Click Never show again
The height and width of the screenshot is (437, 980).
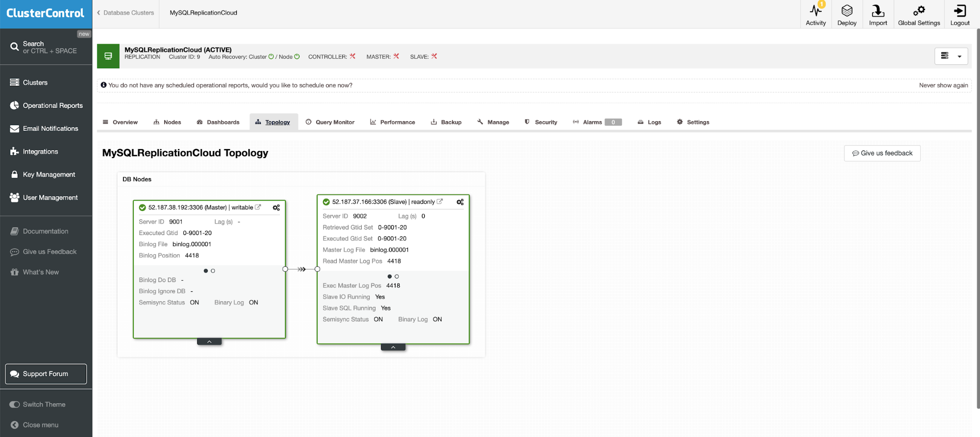tap(943, 85)
